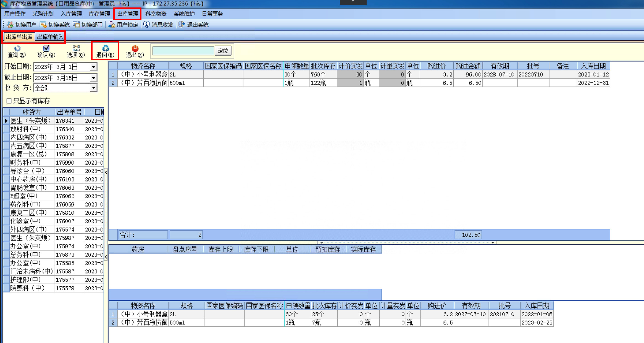
Task: Switch to the 出库单输入 tab
Action: [x=50, y=37]
